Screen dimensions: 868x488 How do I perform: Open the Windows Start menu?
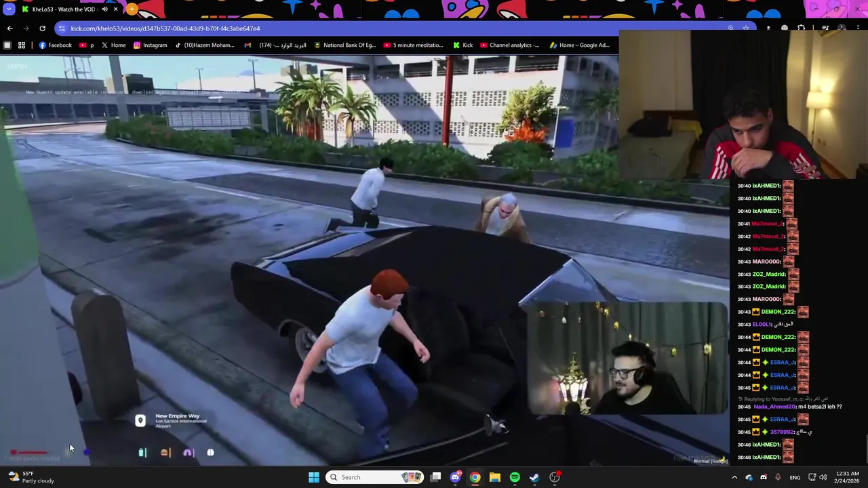click(314, 477)
